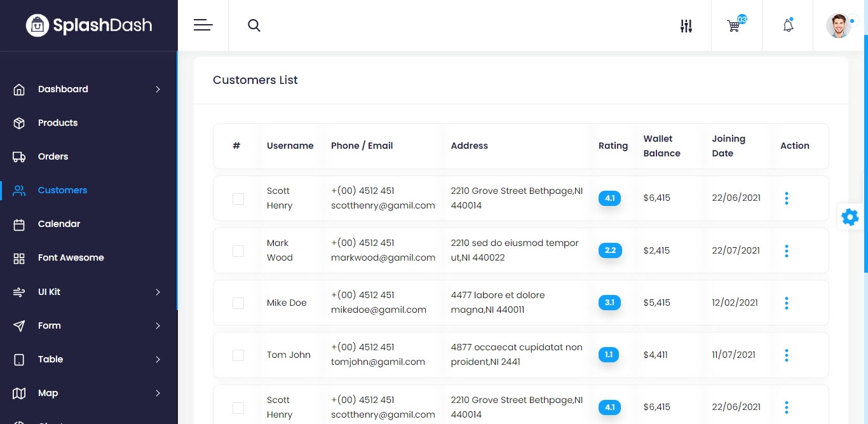
Task: Open the shopping cart icon
Action: tap(734, 26)
